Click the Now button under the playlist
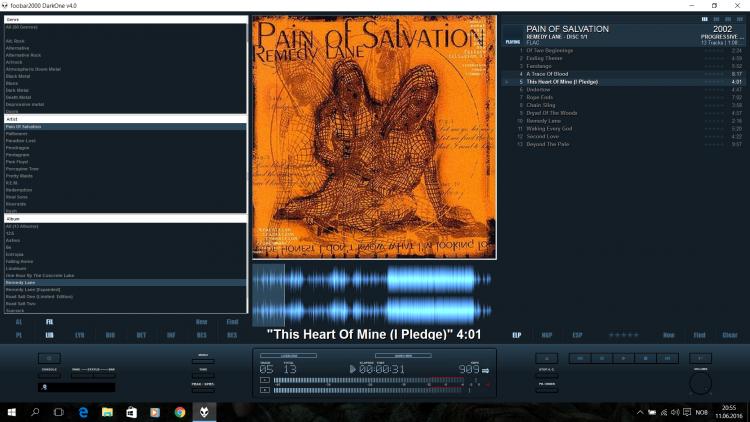750x422 pixels. (669, 335)
